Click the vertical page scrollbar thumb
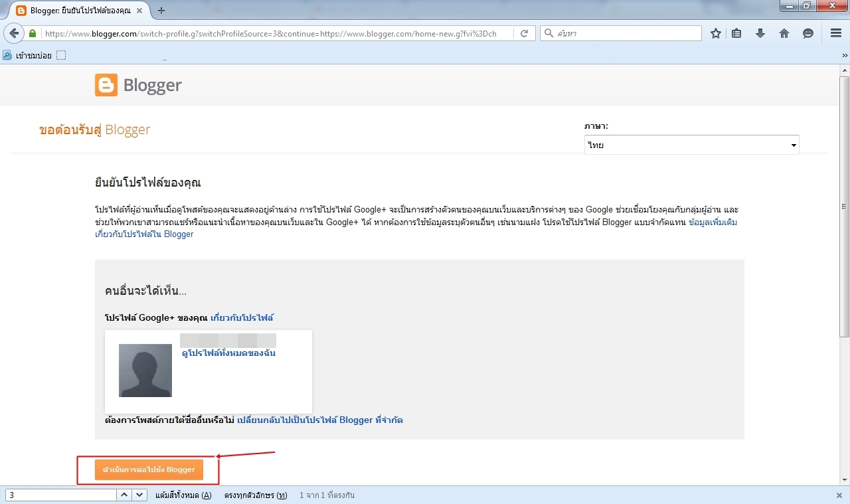The height and width of the screenshot is (504, 850). [845, 206]
